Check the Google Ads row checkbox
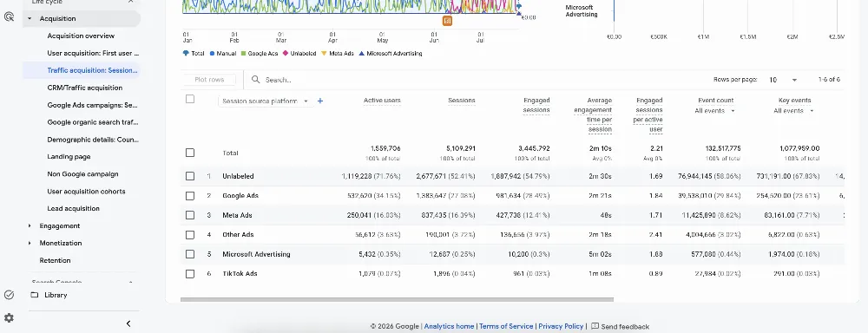The width and height of the screenshot is (868, 333). [190, 196]
